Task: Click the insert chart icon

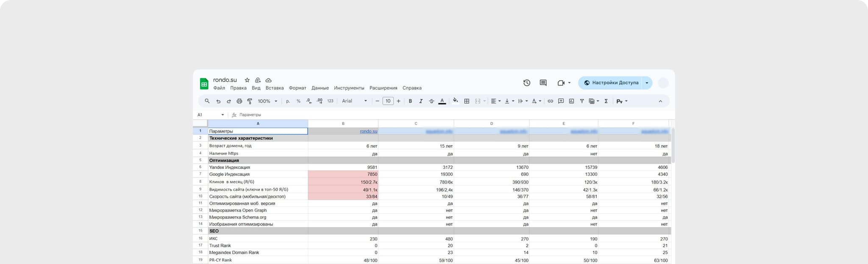Action: click(571, 101)
